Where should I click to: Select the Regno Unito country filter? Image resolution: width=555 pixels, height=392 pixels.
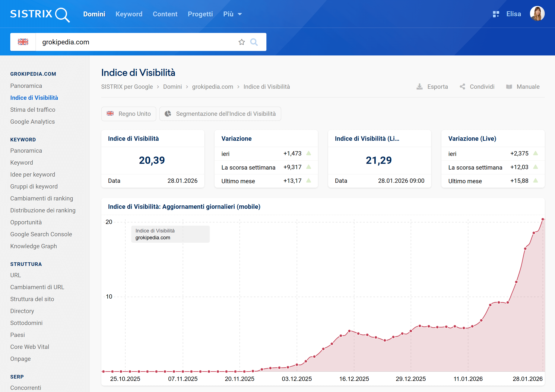point(129,113)
